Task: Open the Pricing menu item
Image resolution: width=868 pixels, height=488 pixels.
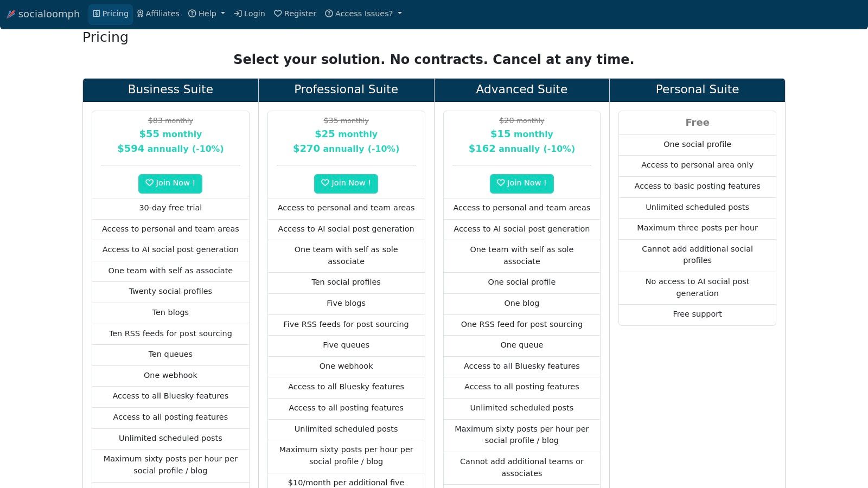Action: point(111,14)
